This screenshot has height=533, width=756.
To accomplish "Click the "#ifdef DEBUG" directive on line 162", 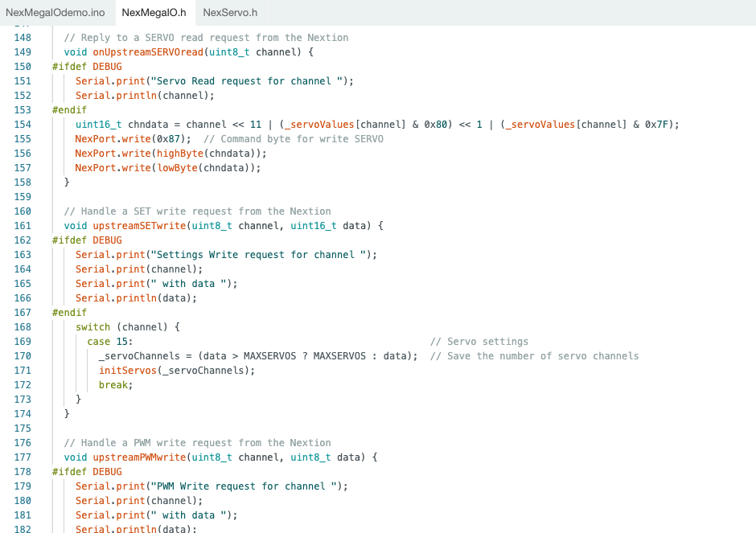I will click(x=87, y=240).
